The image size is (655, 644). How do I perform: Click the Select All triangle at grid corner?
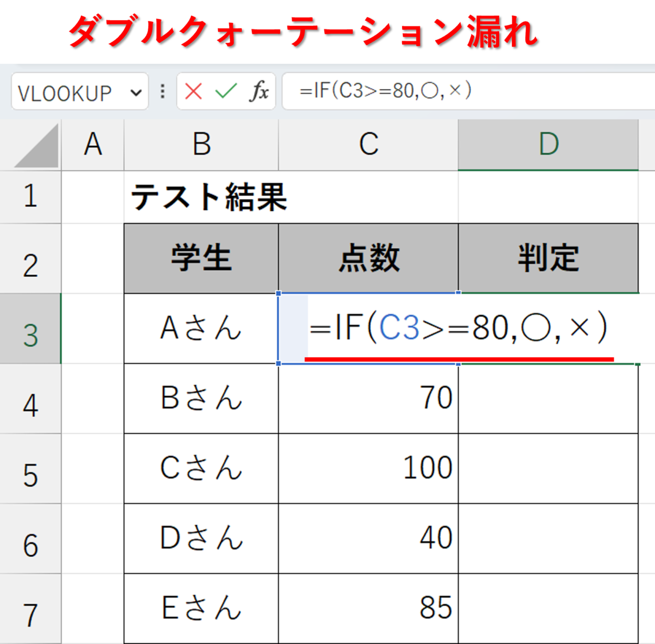pyautogui.click(x=36, y=146)
